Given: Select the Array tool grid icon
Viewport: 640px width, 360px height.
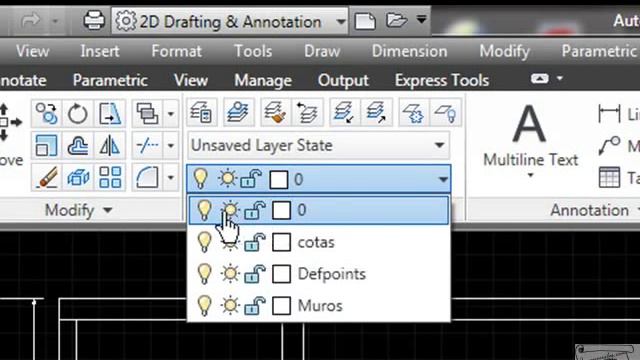Looking at the screenshot, I should click(x=110, y=177).
